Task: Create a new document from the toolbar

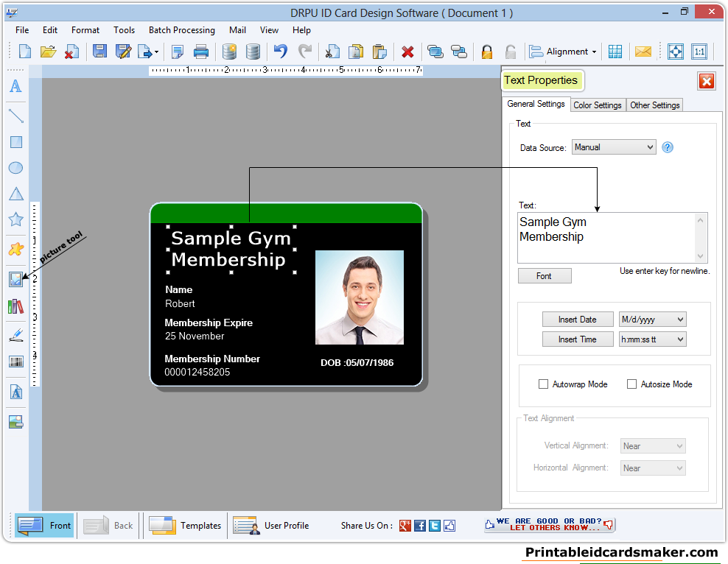Action: pyautogui.click(x=25, y=52)
